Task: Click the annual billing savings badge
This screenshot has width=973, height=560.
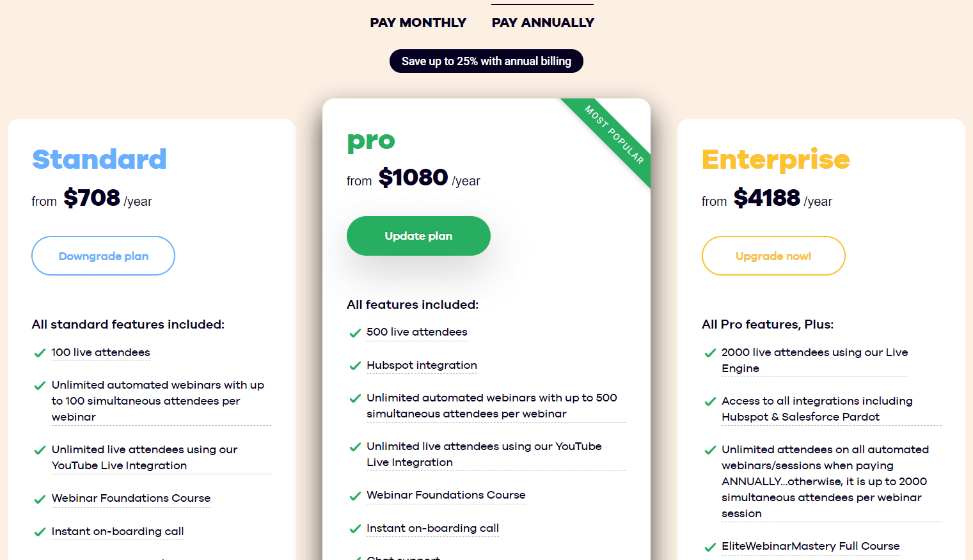Action: (x=486, y=61)
